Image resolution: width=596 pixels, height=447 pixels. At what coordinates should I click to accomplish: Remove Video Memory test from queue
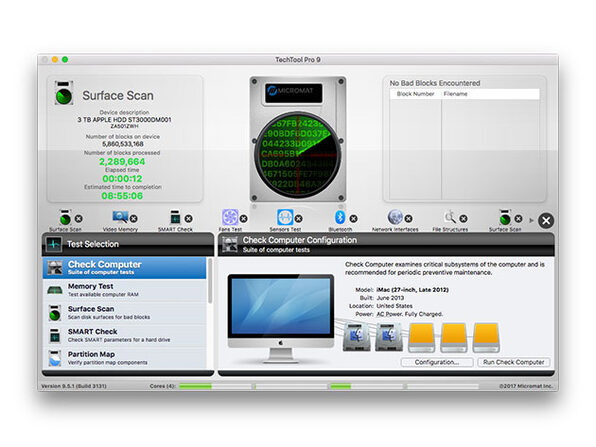(133, 219)
